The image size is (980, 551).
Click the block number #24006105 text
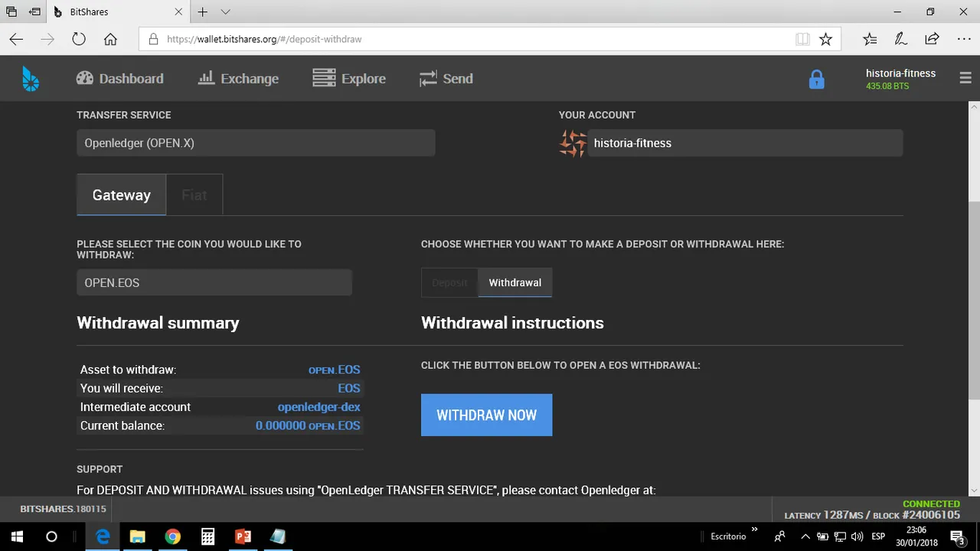(x=931, y=515)
